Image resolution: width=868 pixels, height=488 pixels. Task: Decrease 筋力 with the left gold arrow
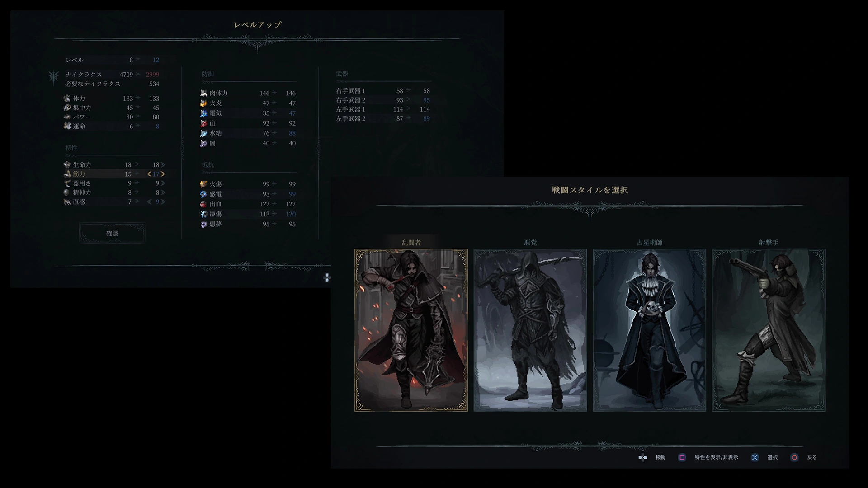149,174
